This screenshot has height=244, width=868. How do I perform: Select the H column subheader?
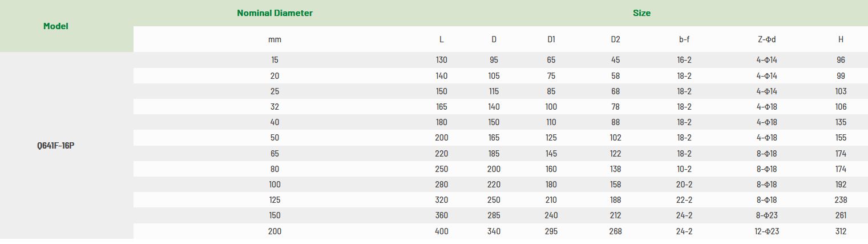click(841, 39)
